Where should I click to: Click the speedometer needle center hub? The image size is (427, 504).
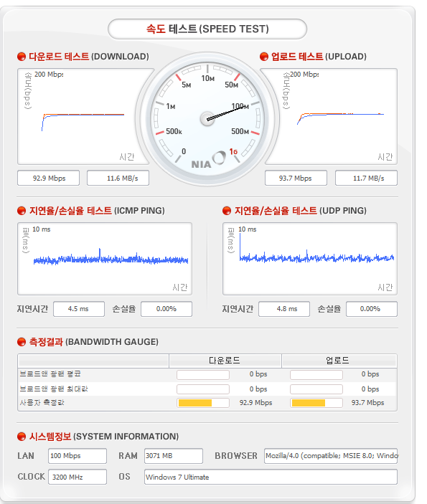[x=207, y=119]
